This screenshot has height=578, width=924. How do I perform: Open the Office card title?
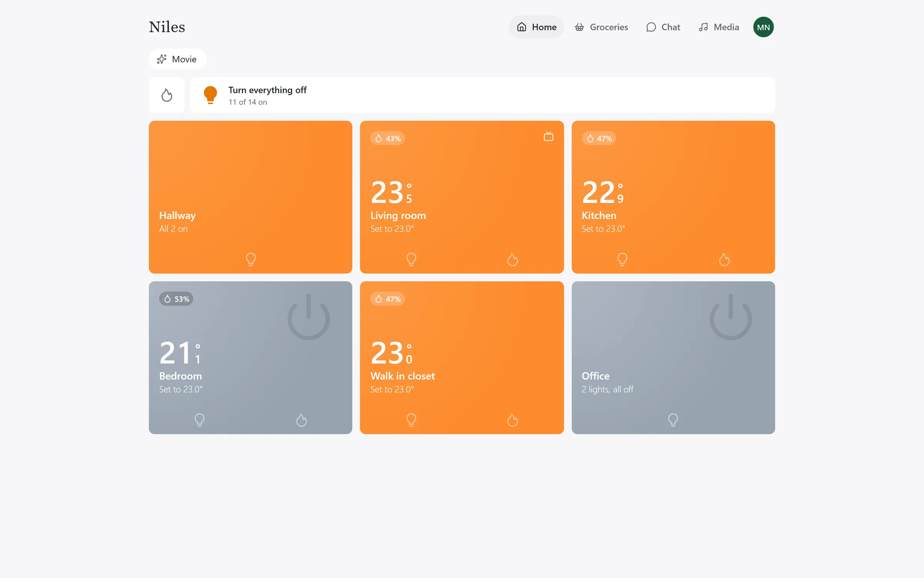(596, 376)
